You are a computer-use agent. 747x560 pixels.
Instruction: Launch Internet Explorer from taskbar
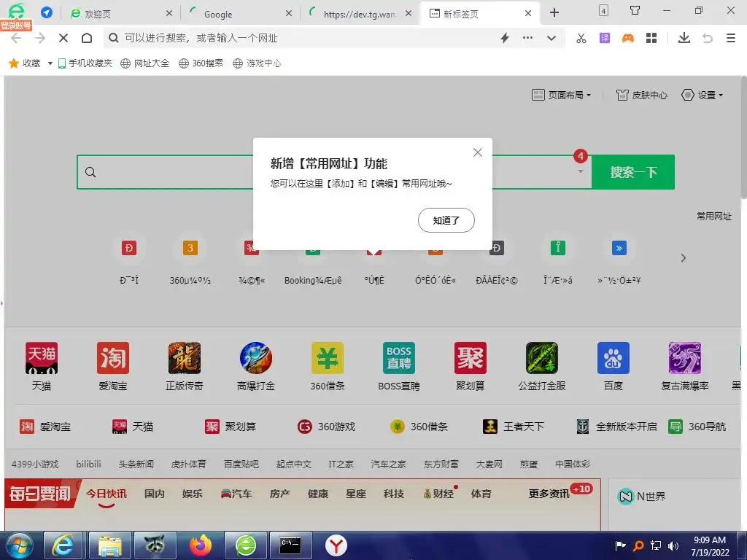pyautogui.click(x=63, y=545)
